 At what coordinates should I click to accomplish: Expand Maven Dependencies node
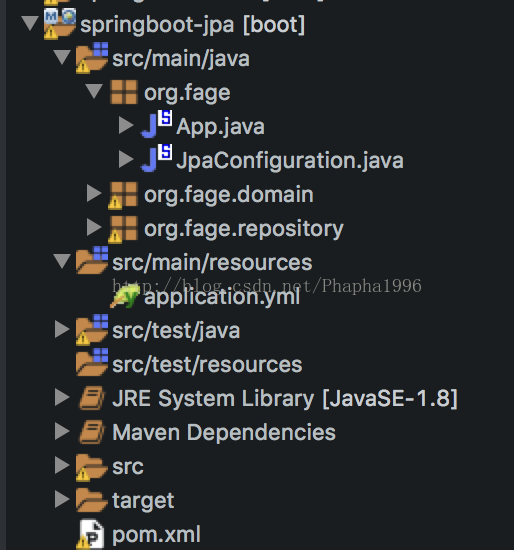point(62,431)
